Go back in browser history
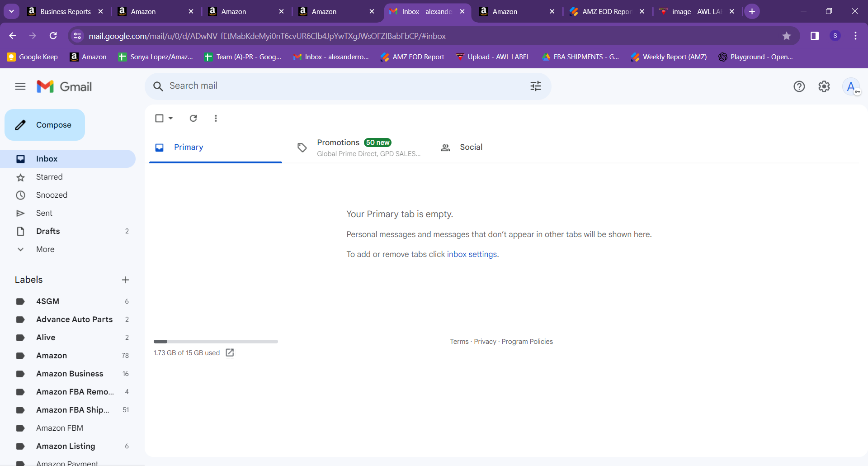Screen dimensions: 868x466 point(13,36)
